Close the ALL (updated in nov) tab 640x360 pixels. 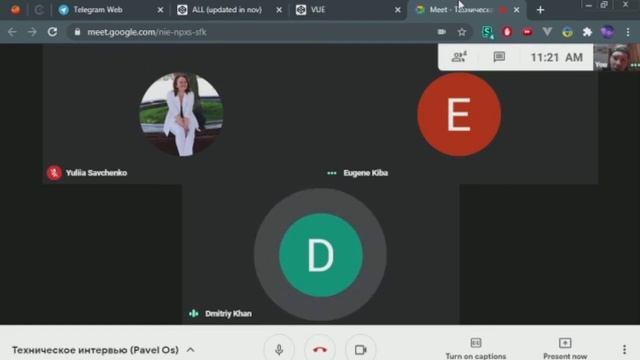[x=279, y=10]
